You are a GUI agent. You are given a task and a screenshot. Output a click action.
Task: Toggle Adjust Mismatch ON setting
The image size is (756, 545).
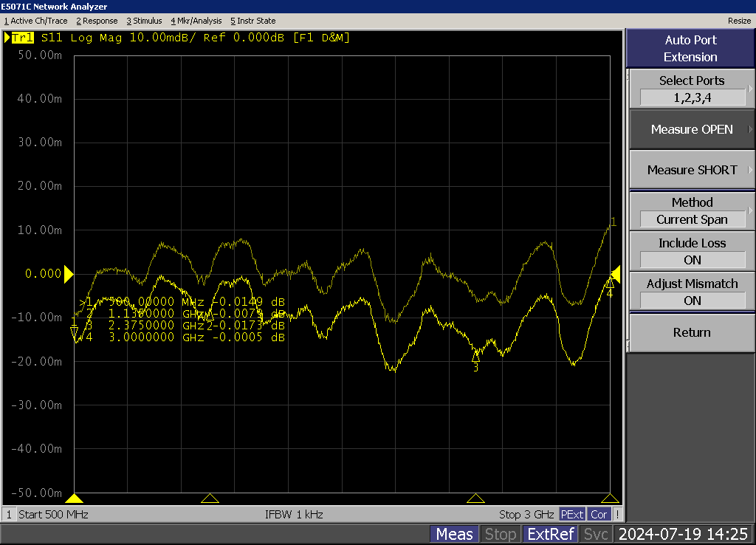tap(692, 292)
